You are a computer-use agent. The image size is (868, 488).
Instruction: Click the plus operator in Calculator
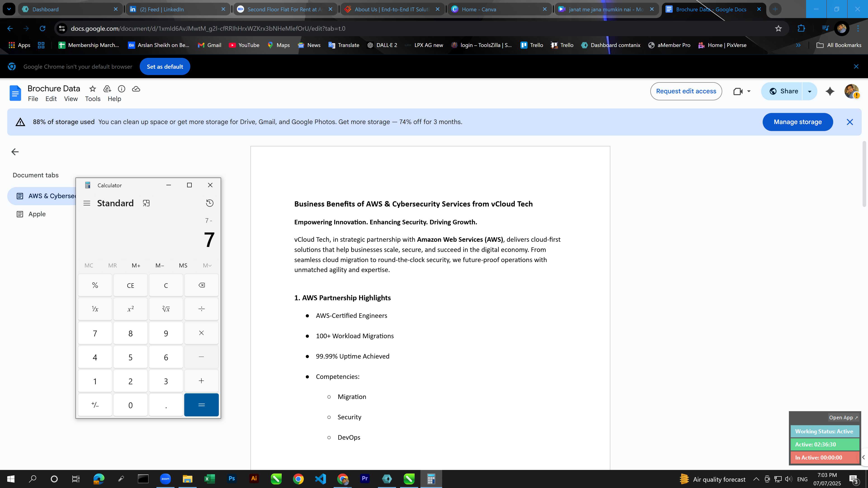pos(201,381)
